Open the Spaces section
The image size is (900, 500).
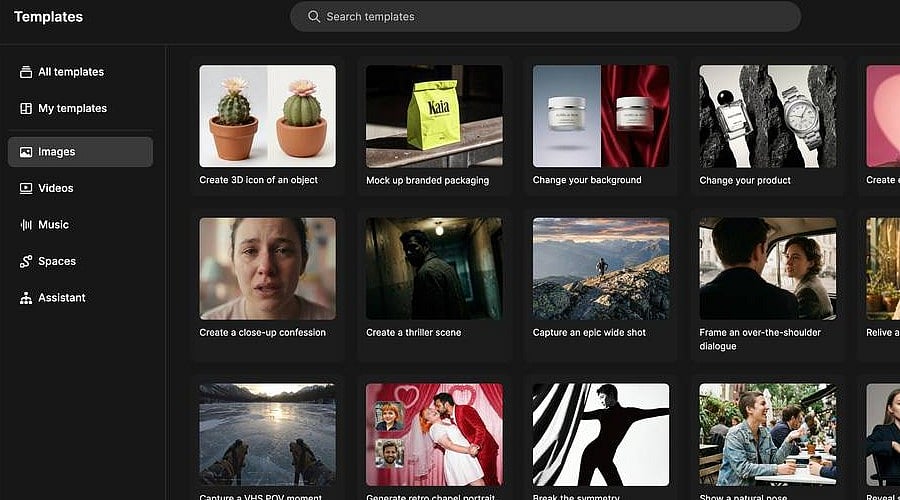57,261
